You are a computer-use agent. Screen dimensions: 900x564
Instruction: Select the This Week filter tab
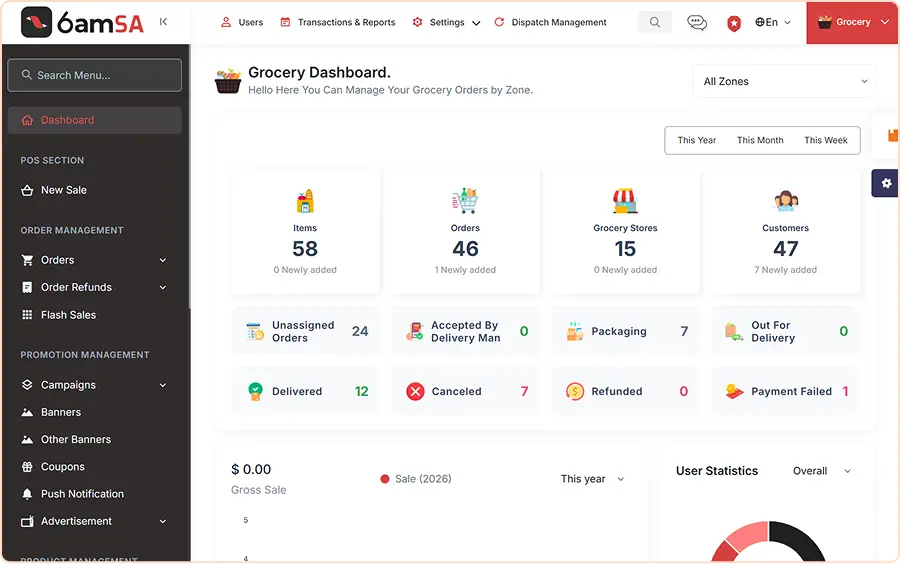click(825, 140)
